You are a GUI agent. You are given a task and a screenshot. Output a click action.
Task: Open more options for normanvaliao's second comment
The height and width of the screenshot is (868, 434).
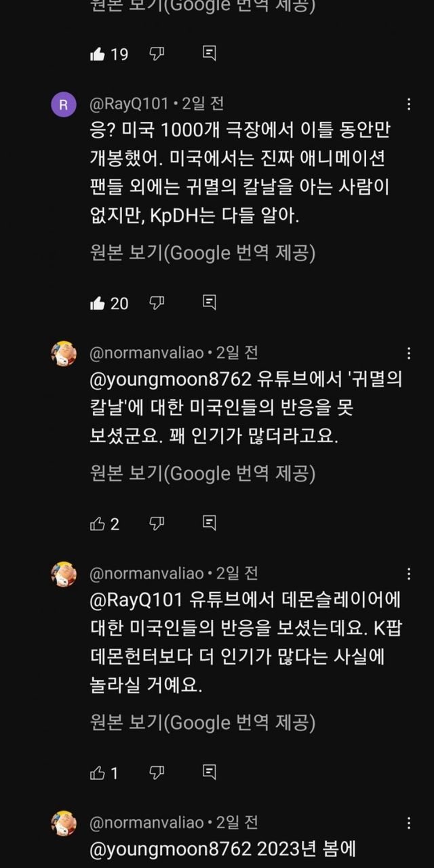click(409, 574)
